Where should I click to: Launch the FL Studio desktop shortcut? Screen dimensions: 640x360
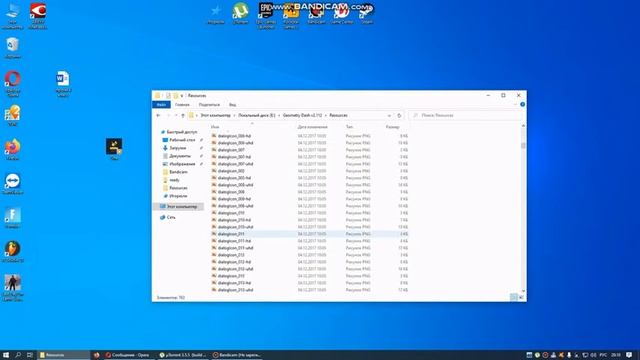(x=13, y=251)
